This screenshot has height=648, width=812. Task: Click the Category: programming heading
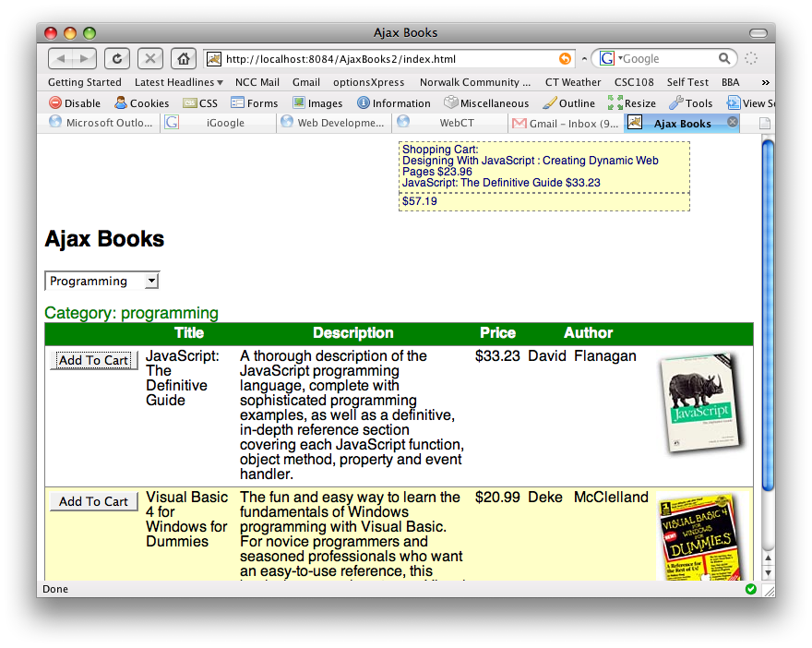[132, 313]
